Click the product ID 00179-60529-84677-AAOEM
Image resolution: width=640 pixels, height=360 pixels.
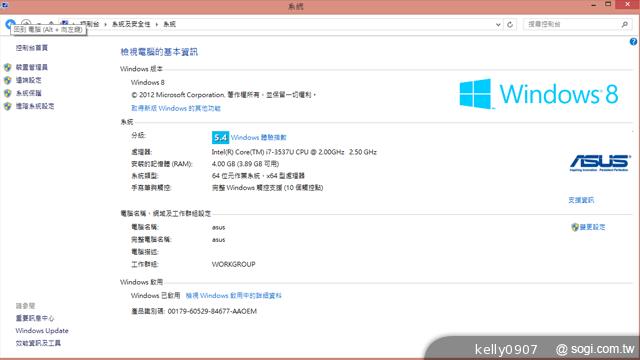(212, 311)
